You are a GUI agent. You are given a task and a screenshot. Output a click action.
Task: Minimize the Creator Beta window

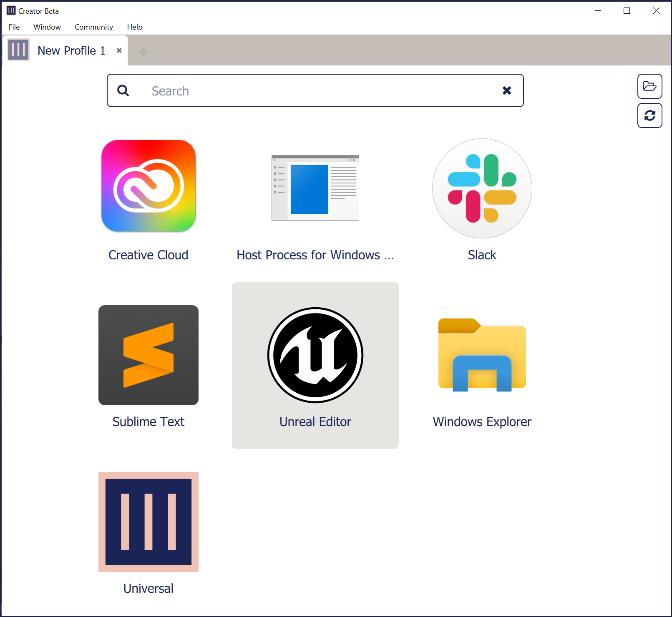[598, 11]
